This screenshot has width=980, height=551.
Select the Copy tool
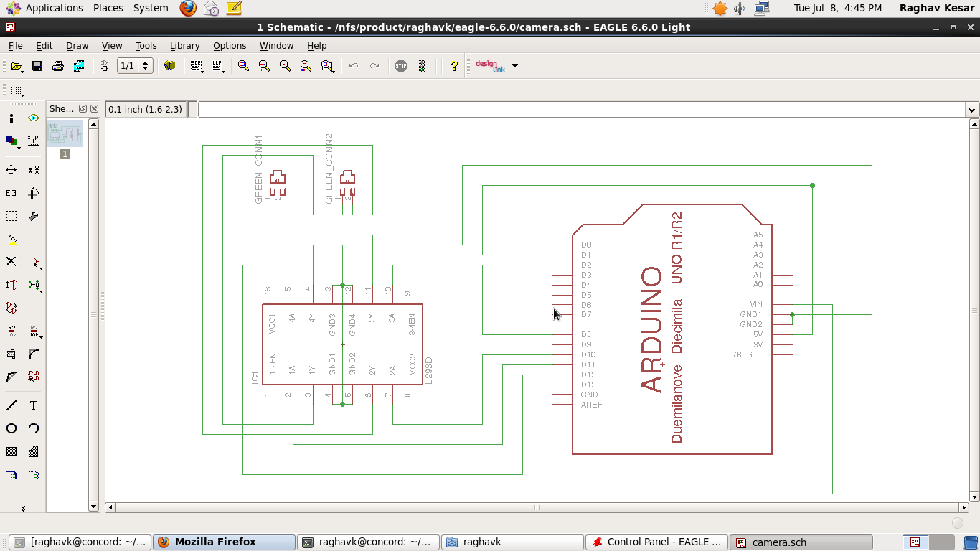point(34,170)
